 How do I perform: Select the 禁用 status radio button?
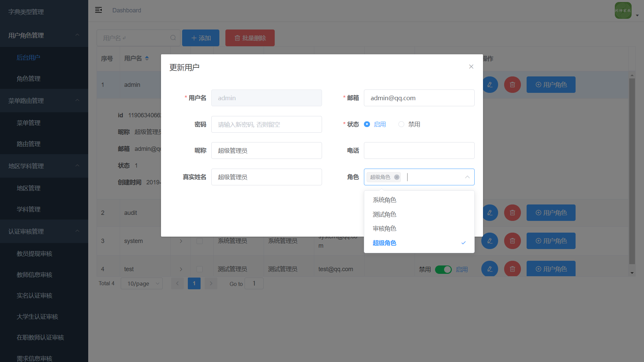click(x=401, y=124)
